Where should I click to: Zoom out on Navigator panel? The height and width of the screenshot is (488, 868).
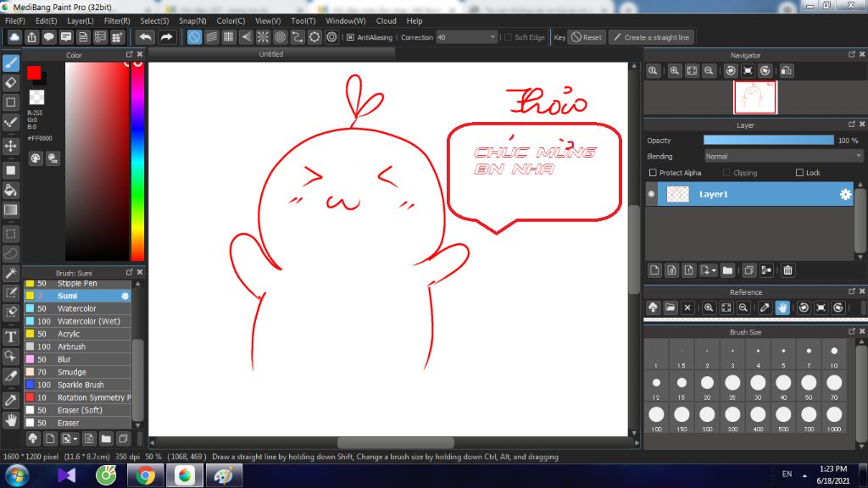(709, 71)
